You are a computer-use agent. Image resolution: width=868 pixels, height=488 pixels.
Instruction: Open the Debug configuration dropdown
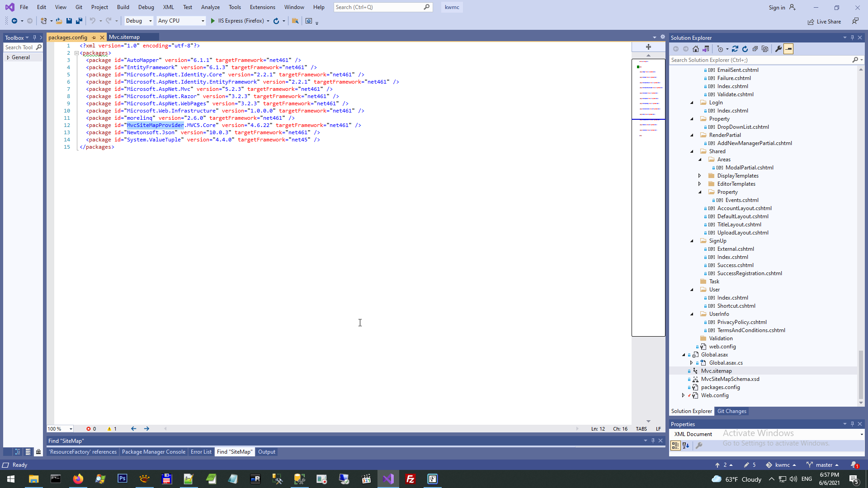tap(151, 21)
